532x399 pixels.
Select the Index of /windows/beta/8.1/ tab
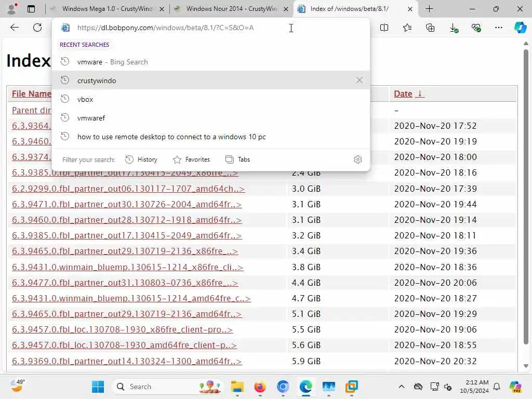click(350, 9)
